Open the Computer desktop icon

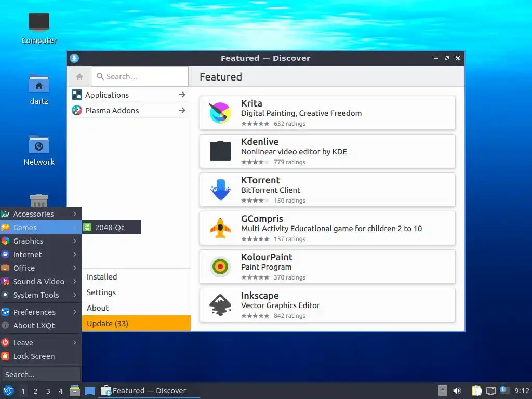[38, 22]
